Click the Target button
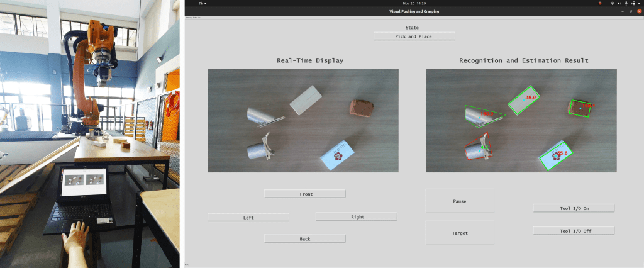Image resolution: width=644 pixels, height=268 pixels. click(x=460, y=233)
